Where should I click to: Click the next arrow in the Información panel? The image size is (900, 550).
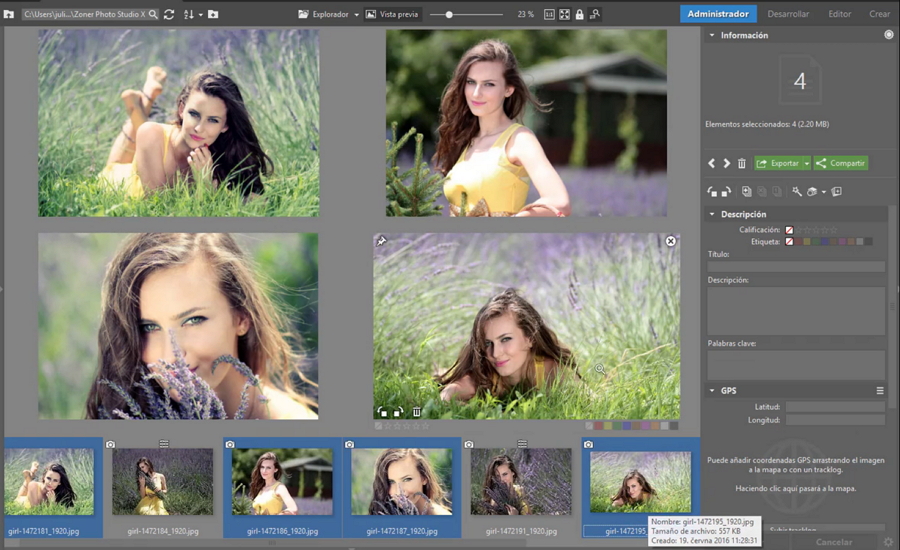click(x=726, y=163)
